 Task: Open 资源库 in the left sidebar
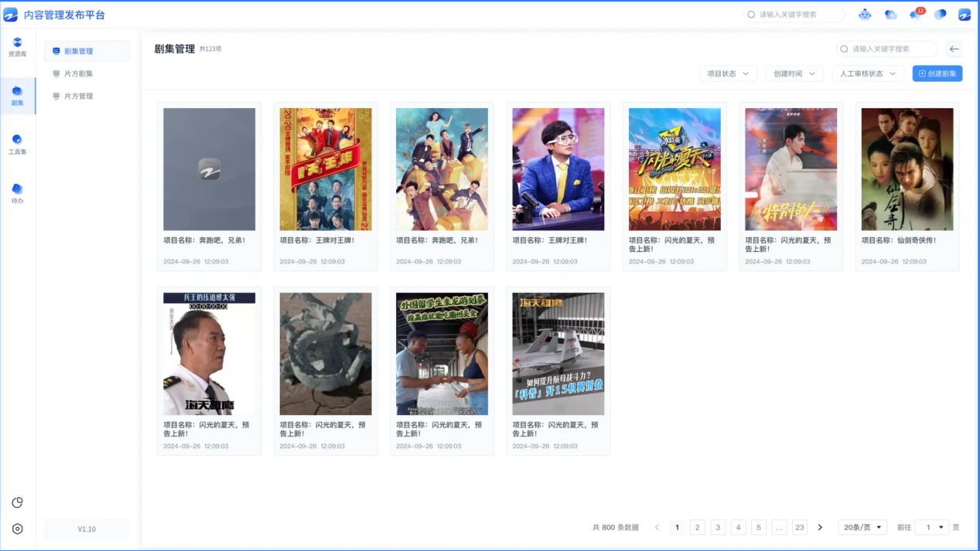tap(17, 46)
